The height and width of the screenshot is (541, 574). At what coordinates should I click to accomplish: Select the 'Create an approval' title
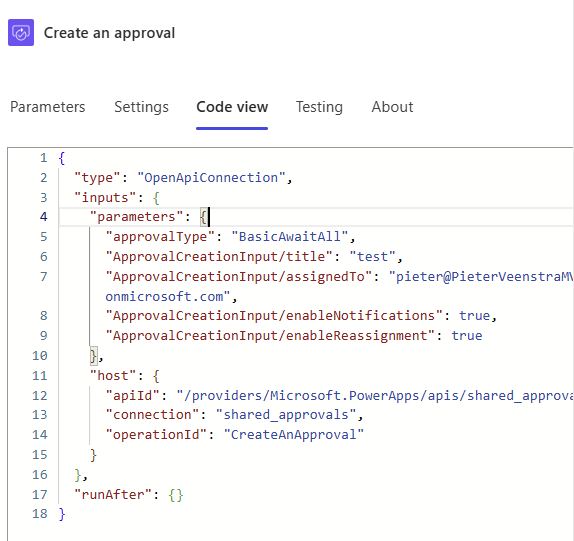[109, 33]
